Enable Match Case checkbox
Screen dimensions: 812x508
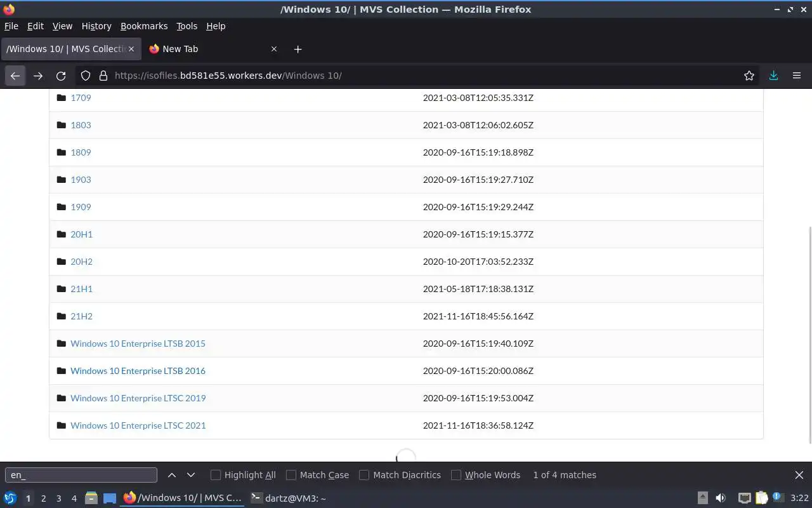click(291, 475)
